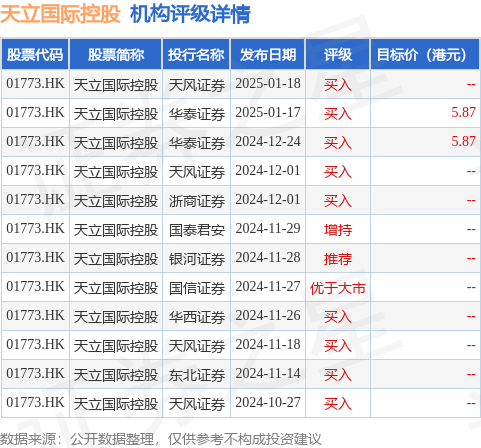Click the 华西证券 broker cell
The width and height of the screenshot is (481, 448).
click(197, 317)
